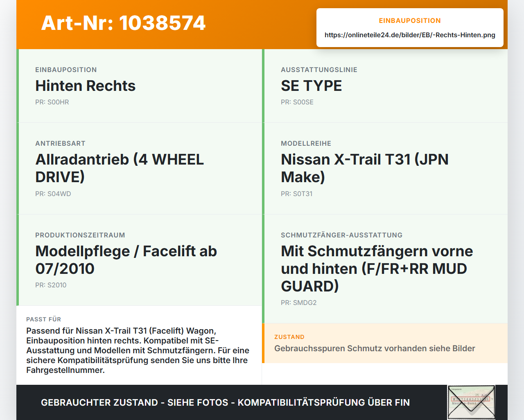524x420 pixels.
Task: Select Modellpflege / Facelift ab 07/2010 text
Action: tap(126, 260)
